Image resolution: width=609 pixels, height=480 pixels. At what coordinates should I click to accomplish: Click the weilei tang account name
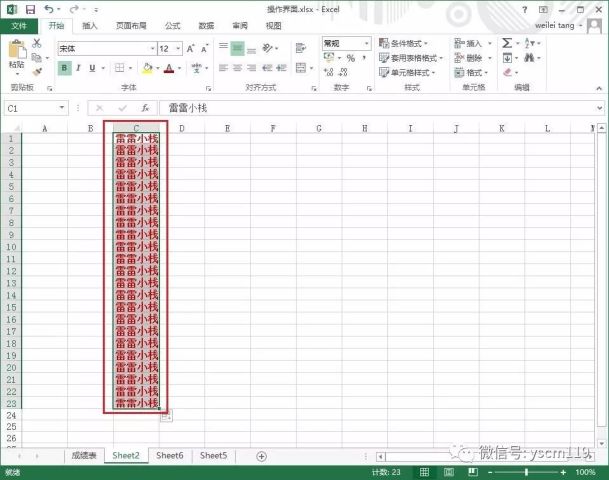[554, 26]
